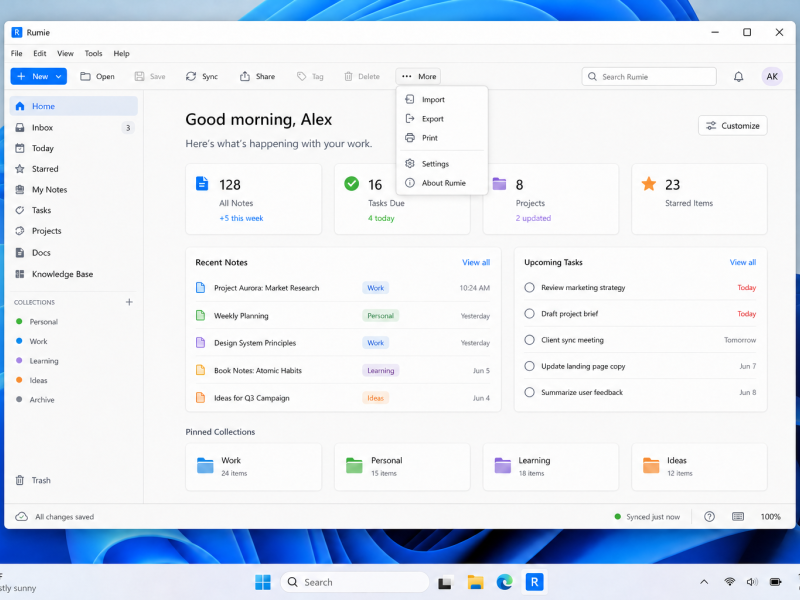Click the +5 this week link
Viewport: 800px width, 600px height.
pyautogui.click(x=241, y=218)
